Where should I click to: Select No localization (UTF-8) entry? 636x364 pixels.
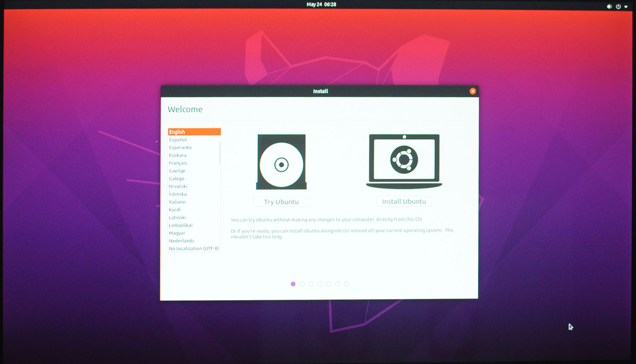(193, 249)
